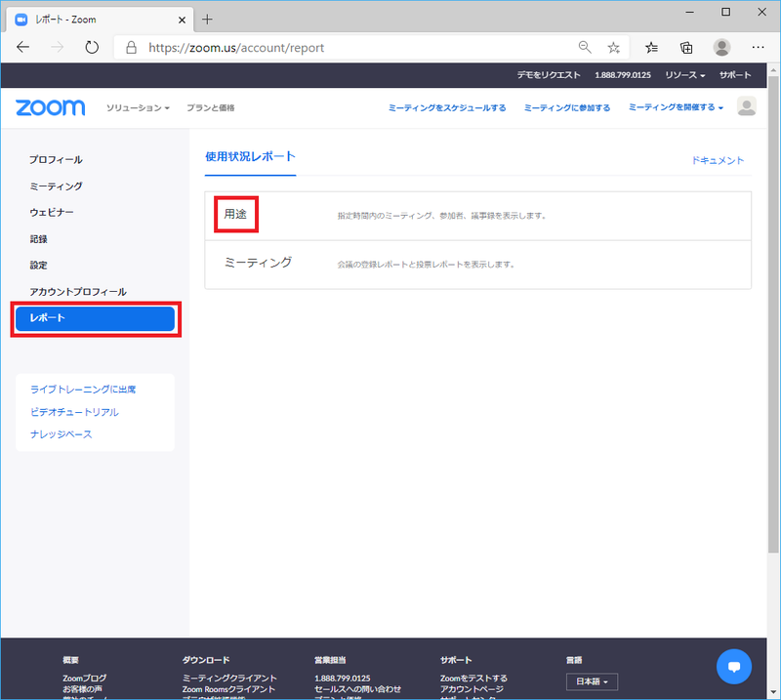Image resolution: width=781 pixels, height=700 pixels.
Task: Open the browser Collections icon
Action: [686, 47]
